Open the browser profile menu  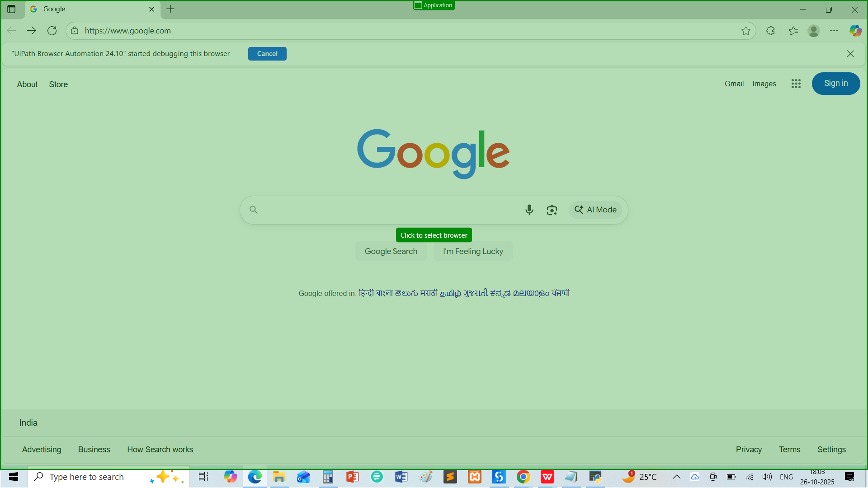[813, 31]
